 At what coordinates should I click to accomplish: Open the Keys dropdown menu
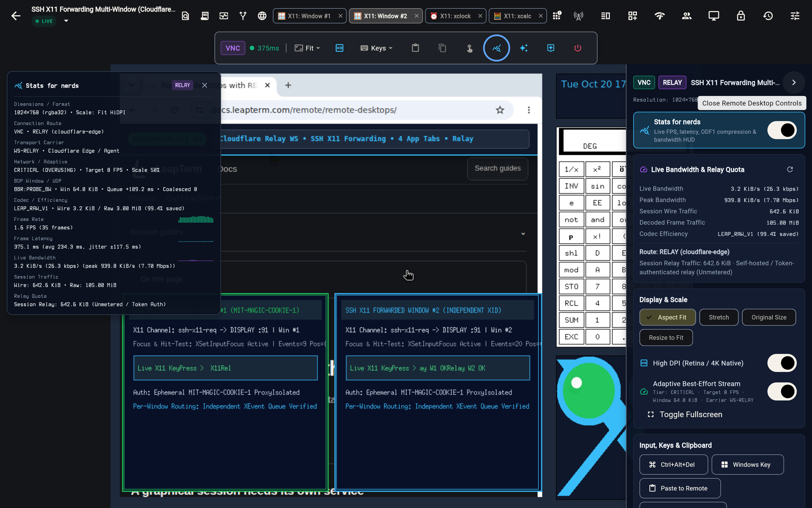pyautogui.click(x=376, y=48)
